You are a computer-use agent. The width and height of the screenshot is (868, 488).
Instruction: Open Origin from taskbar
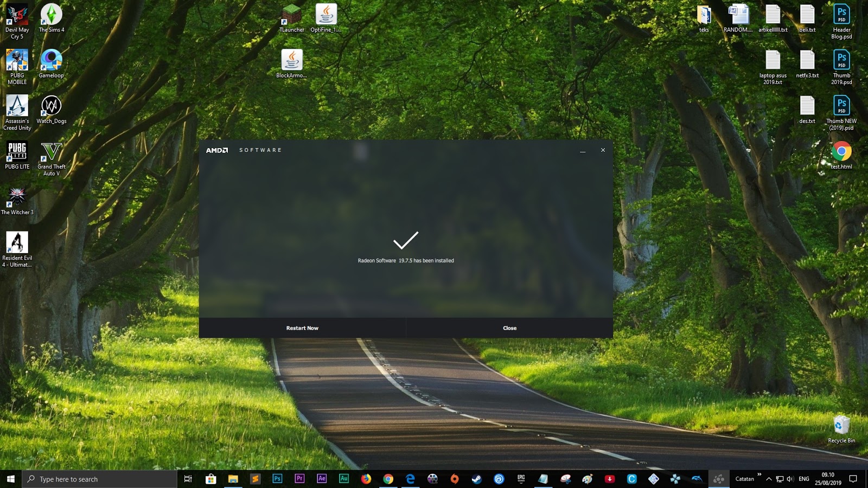[x=455, y=479]
